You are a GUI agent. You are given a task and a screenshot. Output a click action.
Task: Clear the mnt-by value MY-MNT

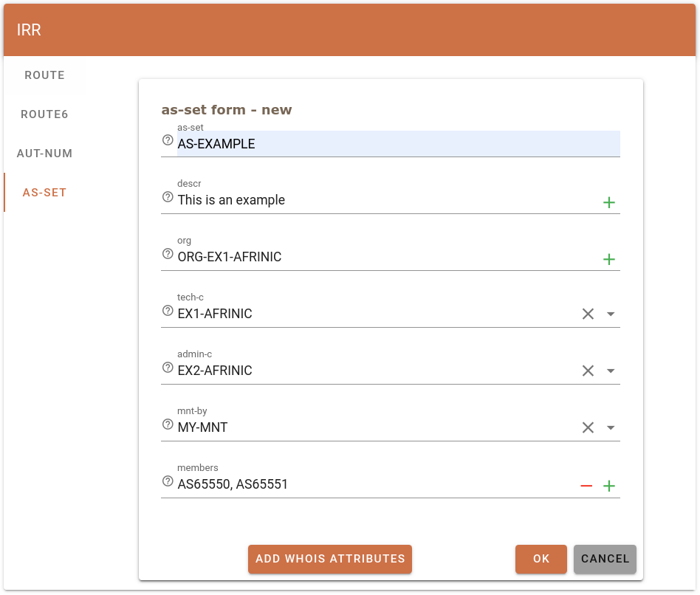click(x=588, y=427)
